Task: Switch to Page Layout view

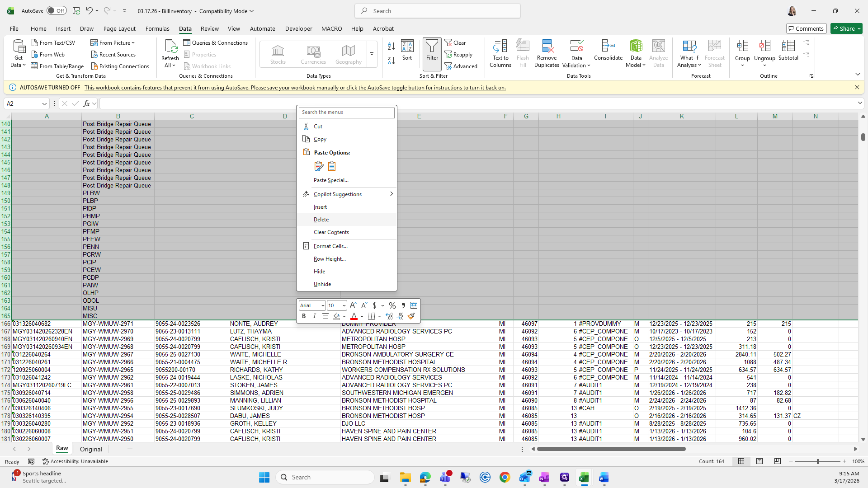Action: [759, 461]
